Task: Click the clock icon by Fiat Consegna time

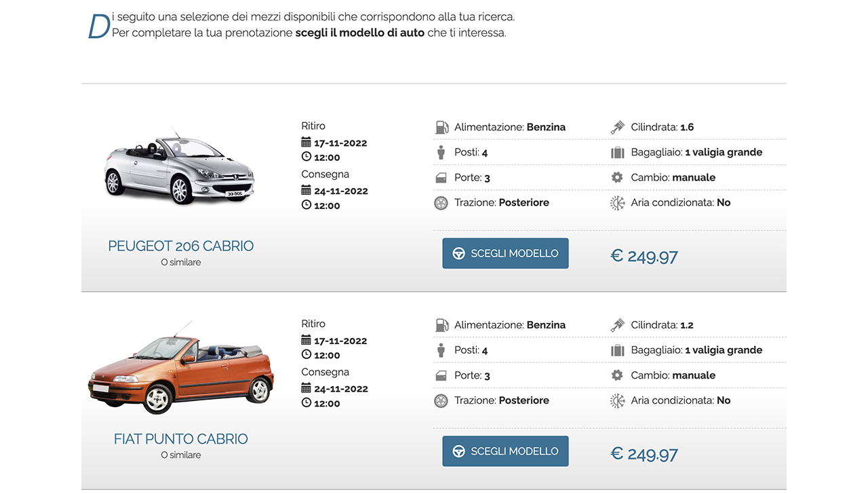Action: pyautogui.click(x=306, y=403)
